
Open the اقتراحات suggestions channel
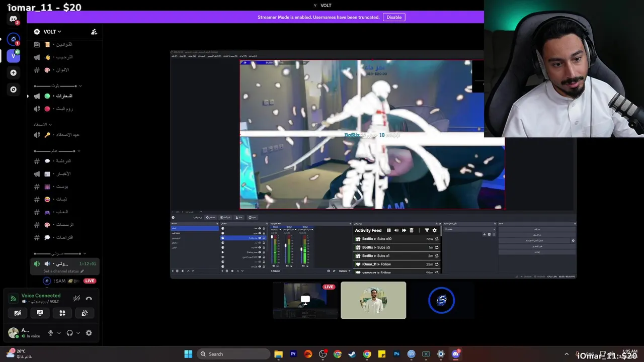64,237
